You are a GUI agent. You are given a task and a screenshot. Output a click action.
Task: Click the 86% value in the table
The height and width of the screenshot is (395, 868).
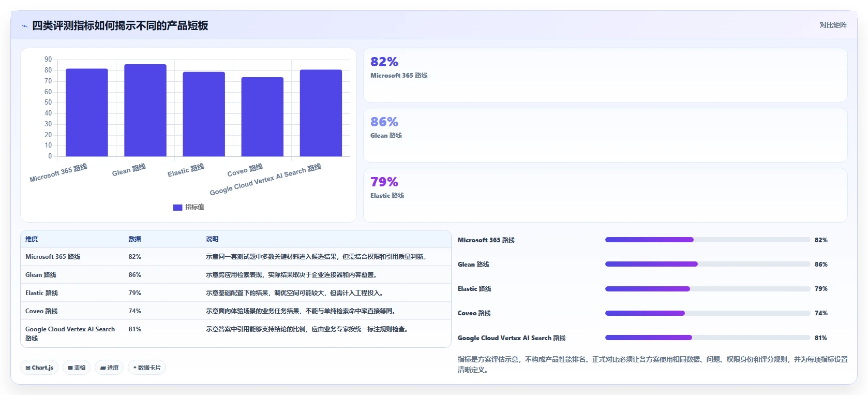click(x=135, y=275)
